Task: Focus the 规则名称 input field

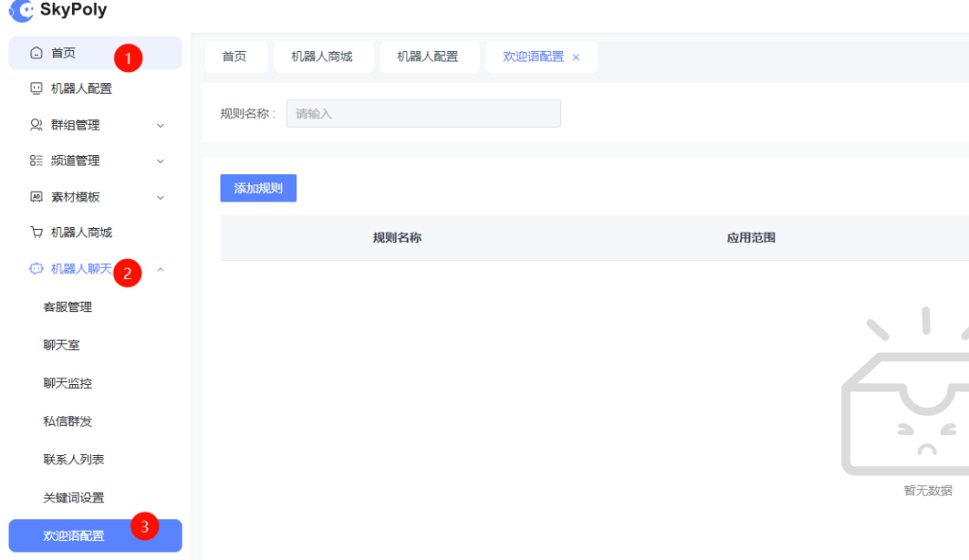Action: tap(423, 114)
